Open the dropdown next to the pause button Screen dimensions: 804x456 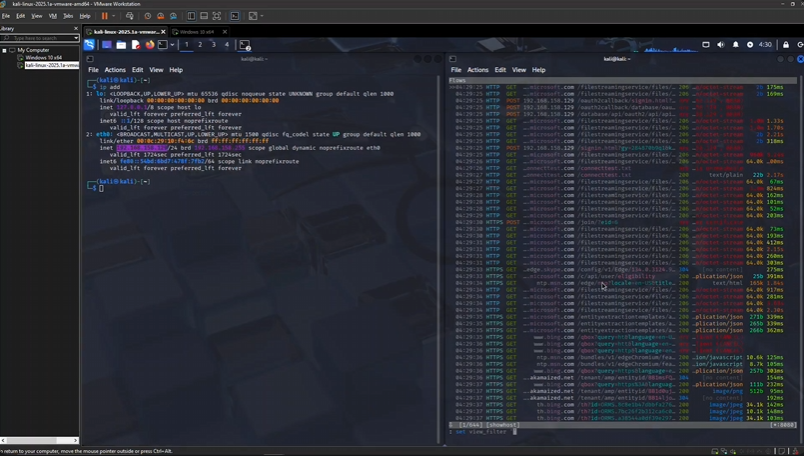point(113,16)
